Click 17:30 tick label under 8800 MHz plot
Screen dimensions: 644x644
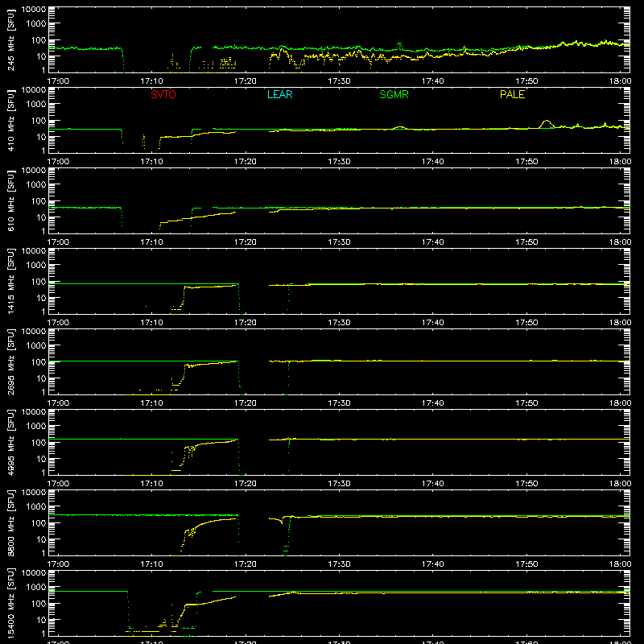[339, 564]
